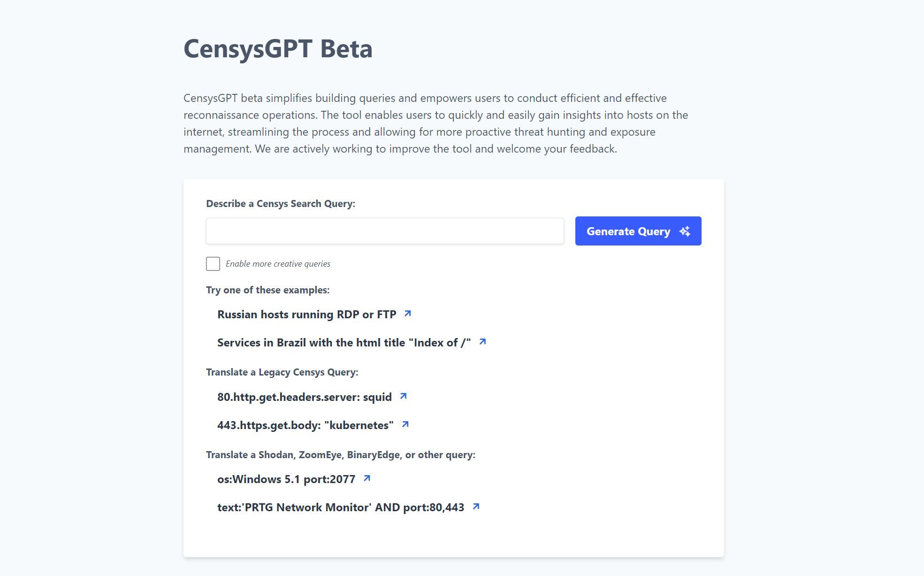This screenshot has height=576, width=924.
Task: Click the PRTG Network Monitor example text
Action: [340, 507]
